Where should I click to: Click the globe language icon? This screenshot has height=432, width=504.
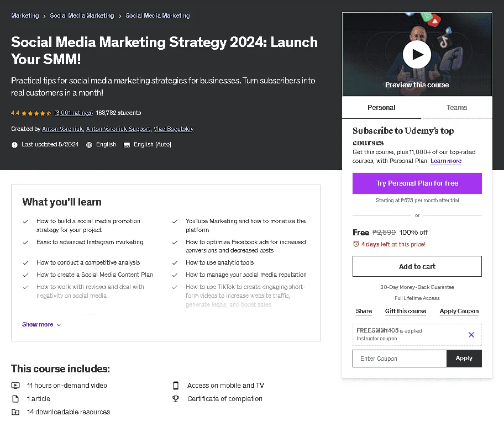pyautogui.click(x=89, y=145)
